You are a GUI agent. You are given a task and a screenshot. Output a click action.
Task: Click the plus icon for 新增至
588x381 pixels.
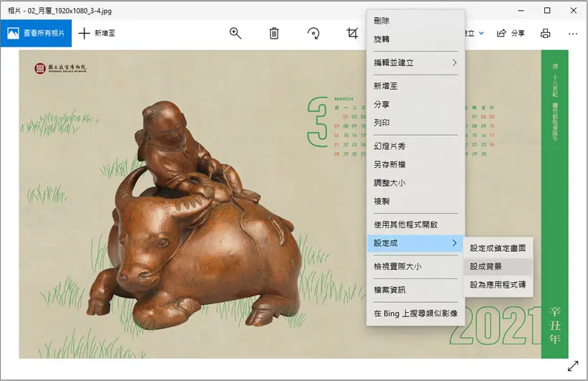pos(85,33)
